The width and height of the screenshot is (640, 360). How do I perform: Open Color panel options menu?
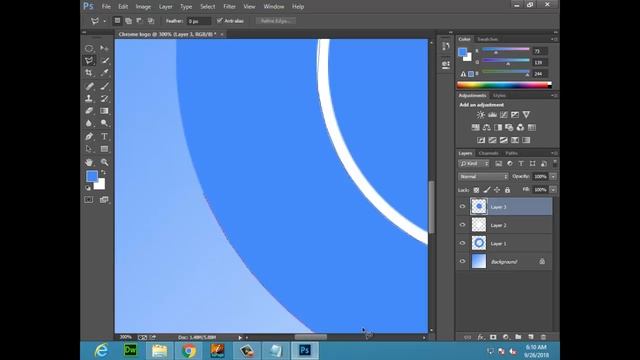554,39
